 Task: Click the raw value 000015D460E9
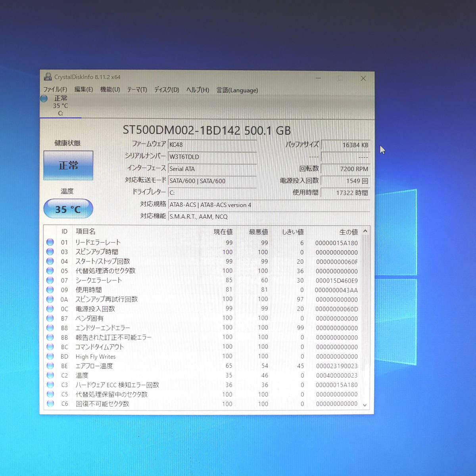point(337,281)
